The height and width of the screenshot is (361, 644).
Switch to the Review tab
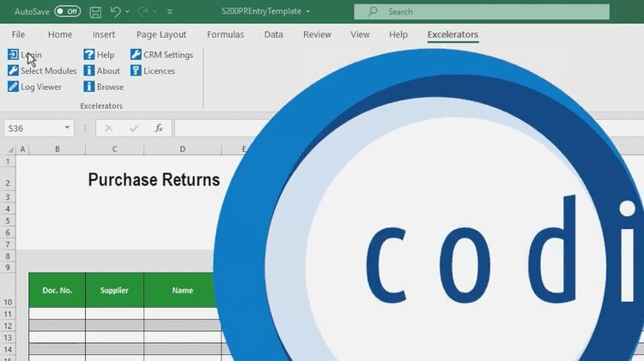[317, 34]
